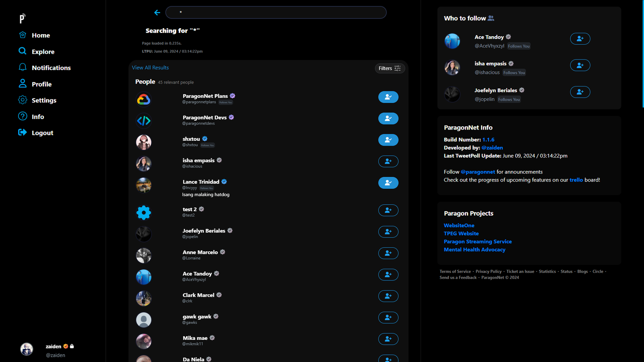Click the ParagonNet logo at top left
The height and width of the screenshot is (362, 644).
pos(23,18)
